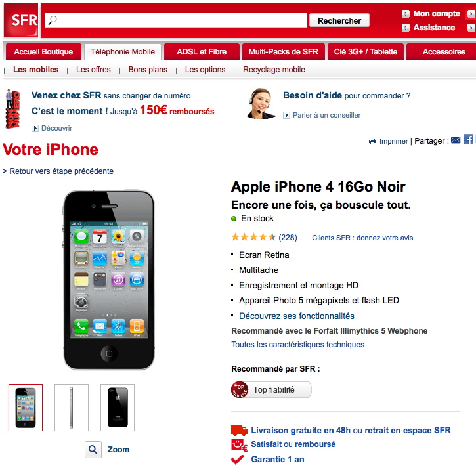Expand the Découvrir arrow link

point(35,129)
